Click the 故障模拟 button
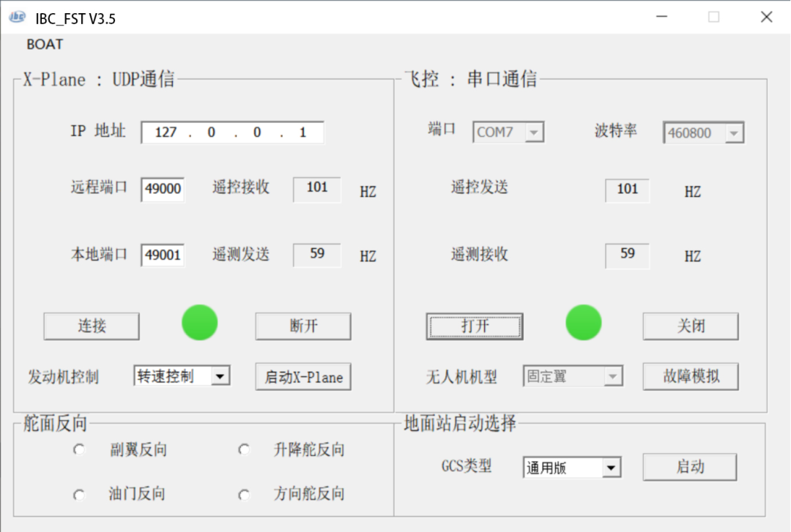Screen dimensions: 791x532 pos(690,377)
